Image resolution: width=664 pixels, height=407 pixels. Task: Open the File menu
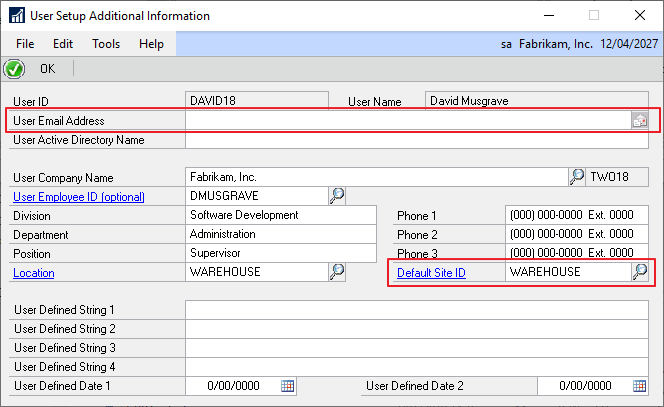[25, 44]
